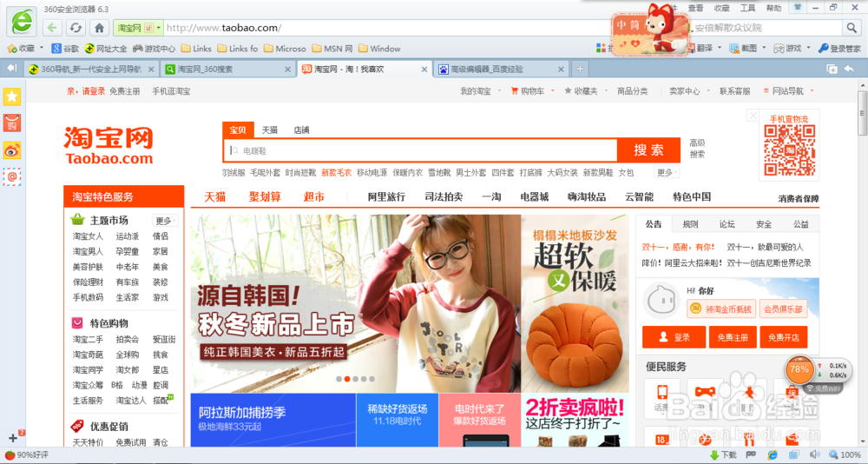This screenshot has height=464, width=868.
Task: Open the 100% zoom level control
Action: click(x=845, y=455)
